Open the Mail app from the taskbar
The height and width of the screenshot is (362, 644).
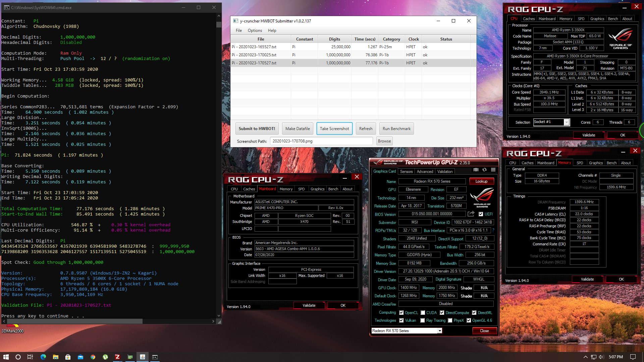point(80,357)
